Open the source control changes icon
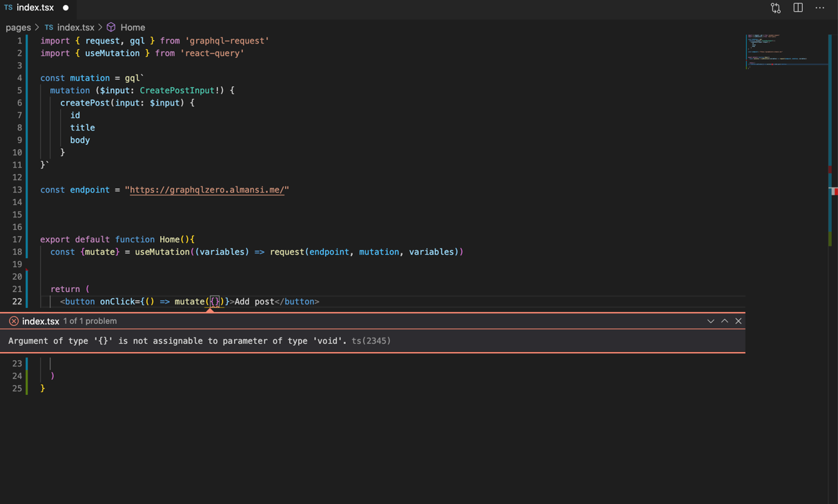The image size is (838, 504). tap(776, 8)
